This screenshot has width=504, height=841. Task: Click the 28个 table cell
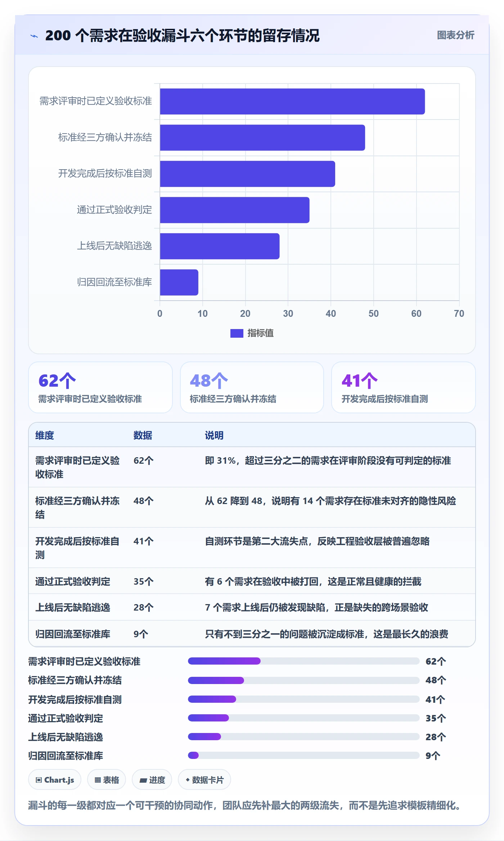click(144, 607)
